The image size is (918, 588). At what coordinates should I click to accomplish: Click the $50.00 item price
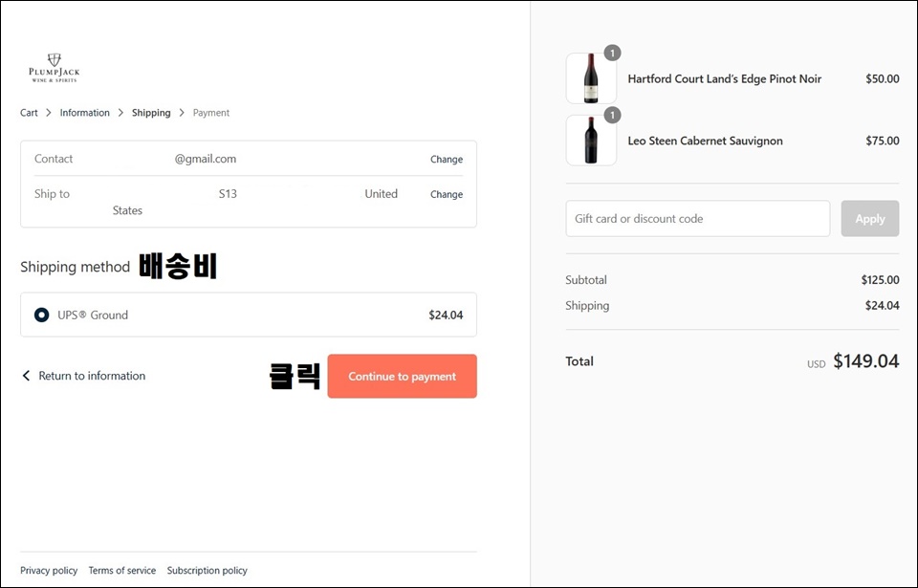click(x=883, y=79)
